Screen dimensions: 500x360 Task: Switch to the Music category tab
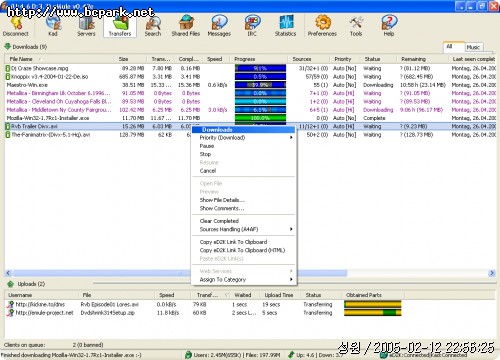coord(473,47)
